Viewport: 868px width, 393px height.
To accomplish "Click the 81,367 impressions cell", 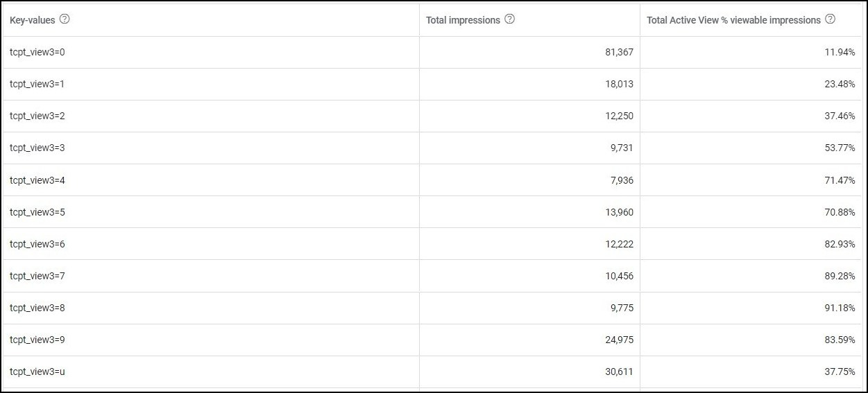I will click(x=619, y=52).
